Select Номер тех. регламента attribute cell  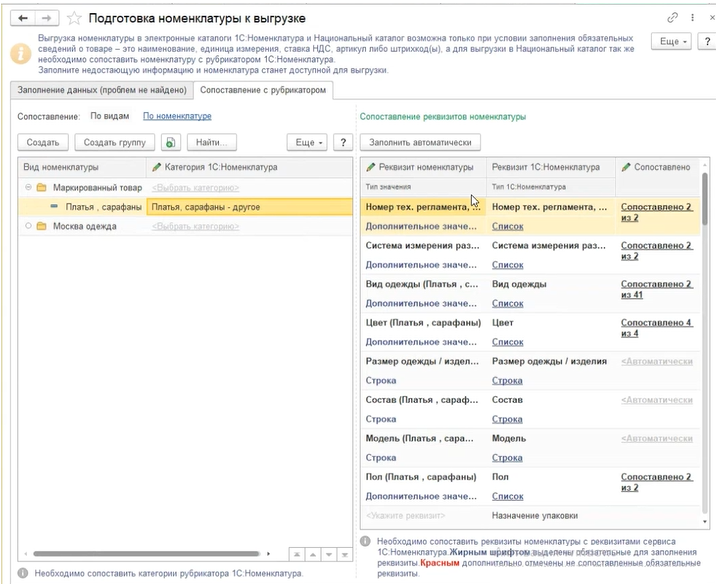tap(423, 207)
